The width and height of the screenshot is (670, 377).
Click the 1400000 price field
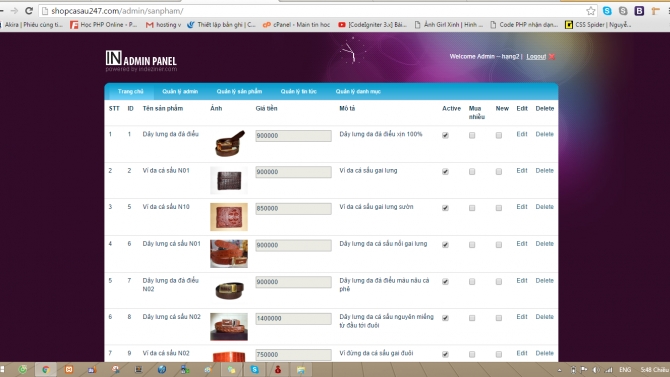coord(293,318)
